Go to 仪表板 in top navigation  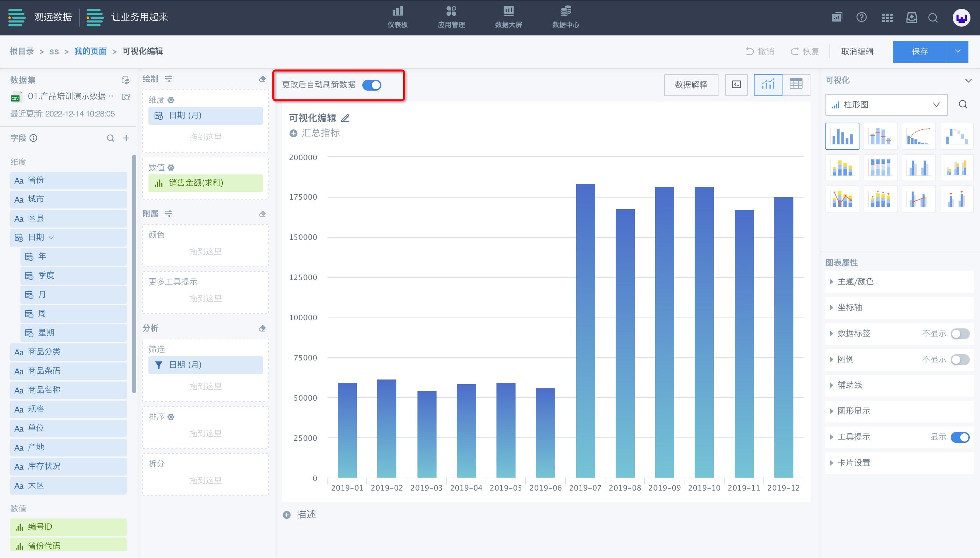[x=397, y=17]
